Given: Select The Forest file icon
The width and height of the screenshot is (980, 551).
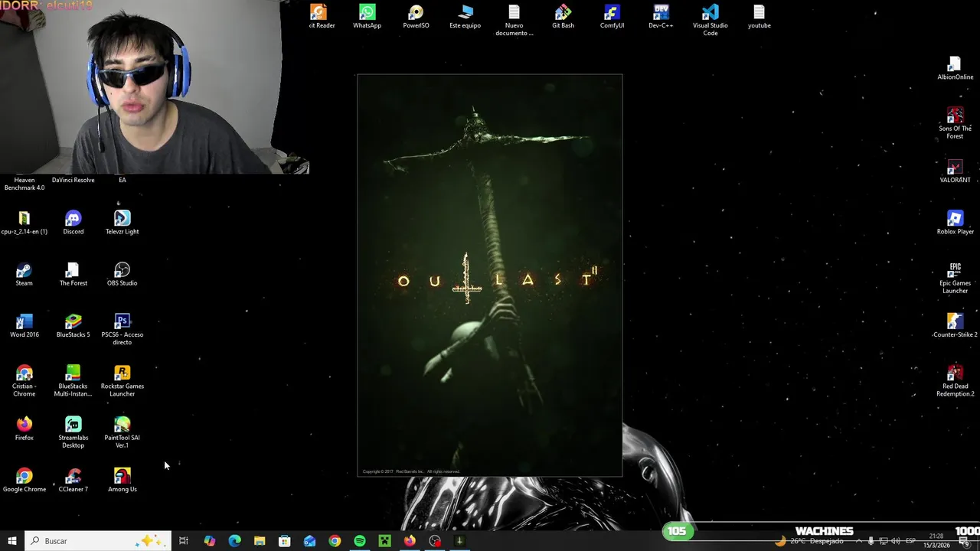Looking at the screenshot, I should (x=73, y=274).
